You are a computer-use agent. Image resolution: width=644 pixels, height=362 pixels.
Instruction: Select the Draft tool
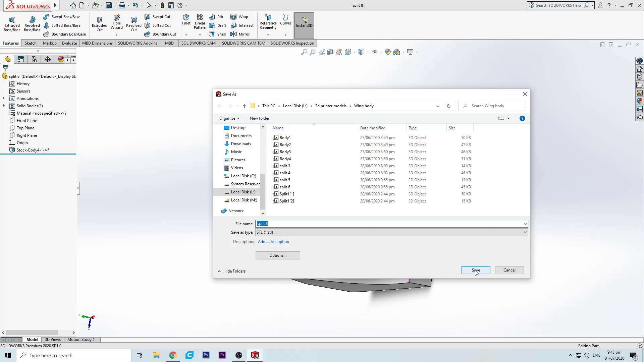218,25
